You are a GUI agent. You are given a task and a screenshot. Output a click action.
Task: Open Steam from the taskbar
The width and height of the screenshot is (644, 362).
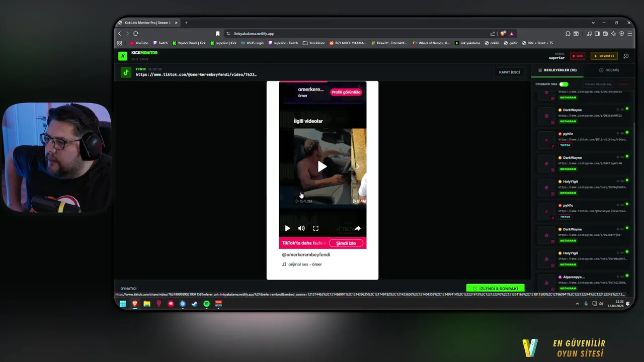(x=194, y=304)
